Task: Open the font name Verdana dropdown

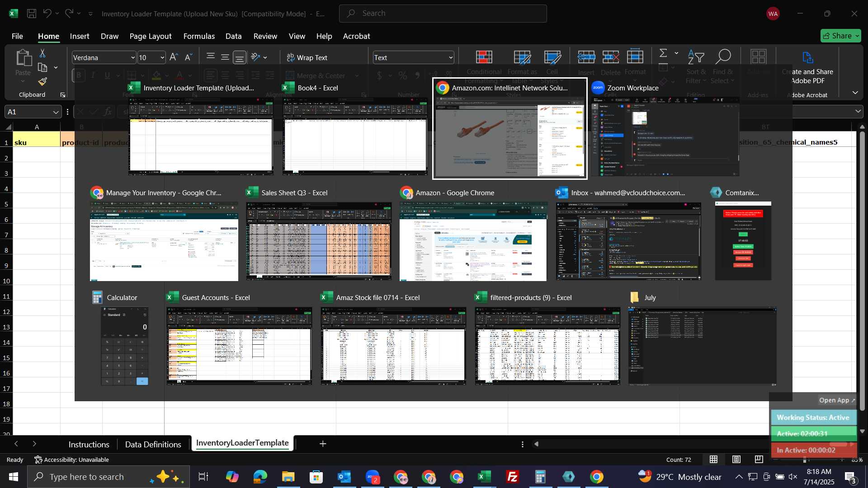Action: click(133, 58)
